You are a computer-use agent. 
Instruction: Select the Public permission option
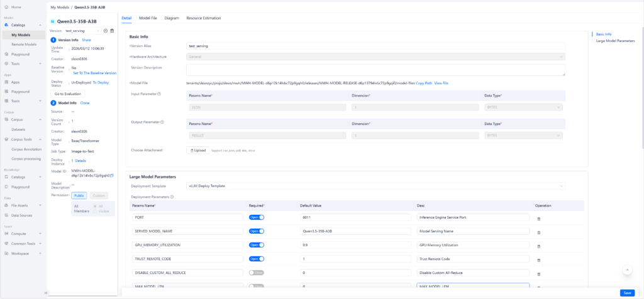click(x=80, y=195)
